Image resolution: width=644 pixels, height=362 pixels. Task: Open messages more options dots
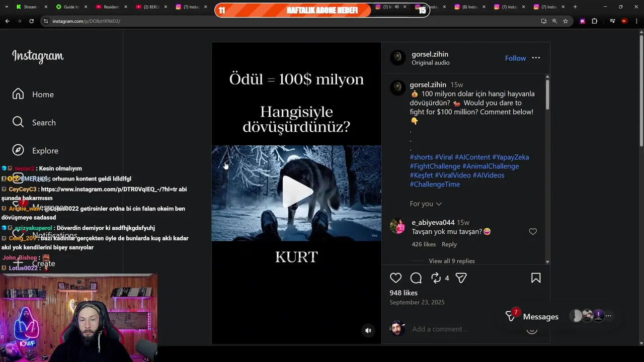[x=608, y=316]
